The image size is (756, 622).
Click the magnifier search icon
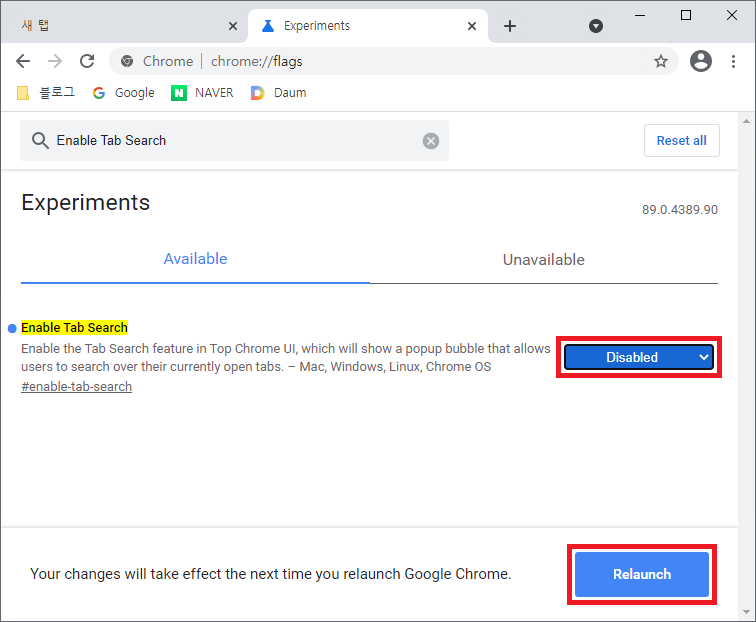click(x=40, y=141)
